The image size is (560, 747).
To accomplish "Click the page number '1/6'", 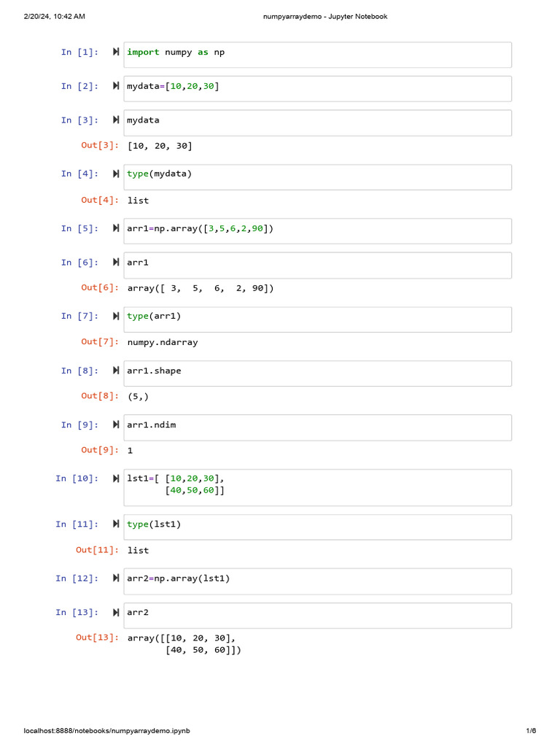I will 531,730.
